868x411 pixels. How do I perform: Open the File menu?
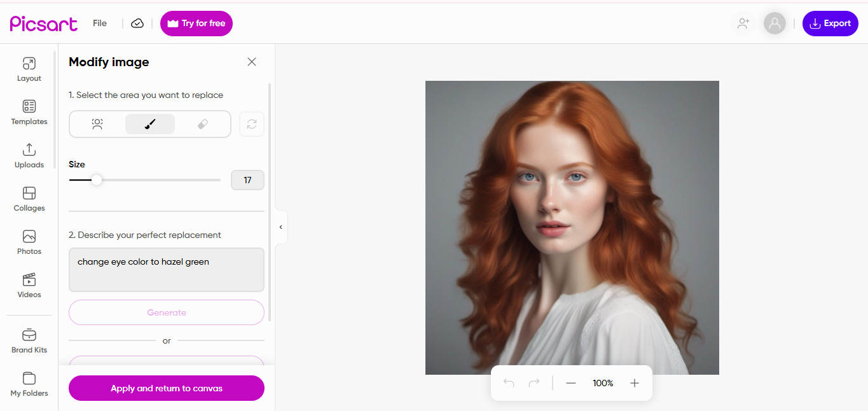click(99, 23)
